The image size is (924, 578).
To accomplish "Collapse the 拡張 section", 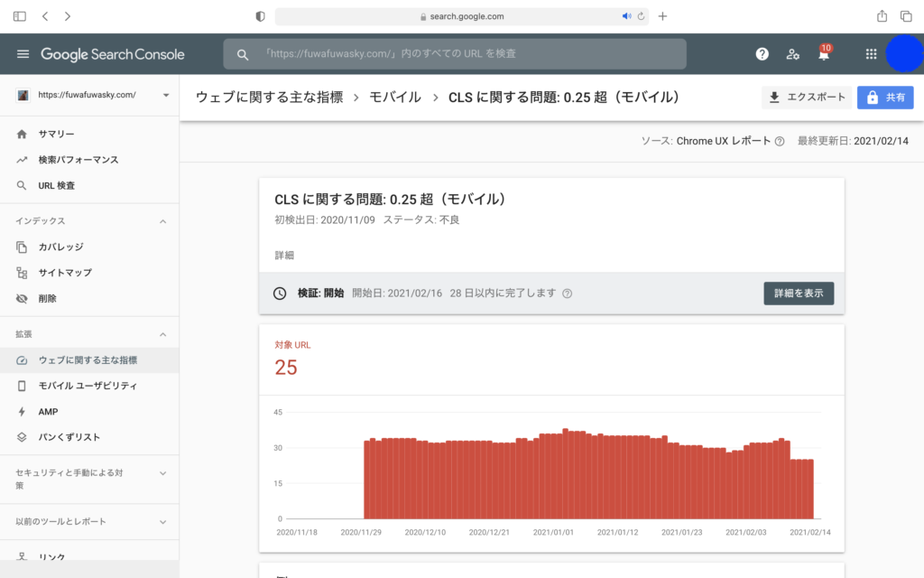I will click(x=163, y=334).
